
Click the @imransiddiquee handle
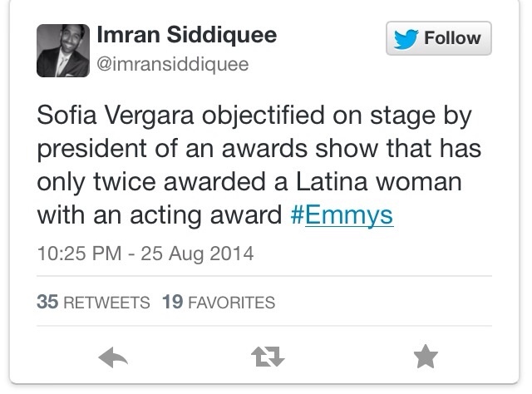point(173,64)
